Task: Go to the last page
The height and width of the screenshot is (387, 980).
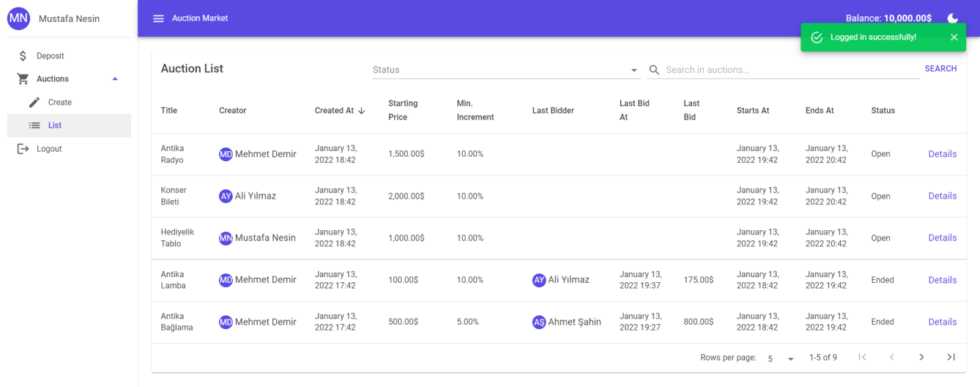Action: pyautogui.click(x=951, y=357)
